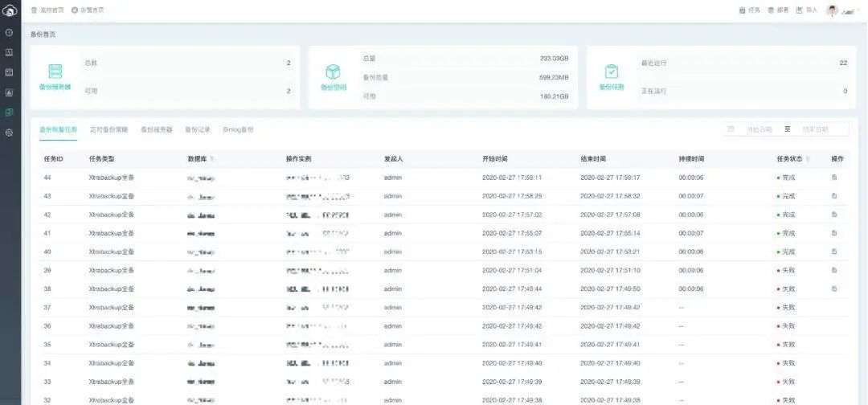868x405 pixels.
Task: Open the dashboard gauge icon in sidebar
Action: pyautogui.click(x=10, y=33)
